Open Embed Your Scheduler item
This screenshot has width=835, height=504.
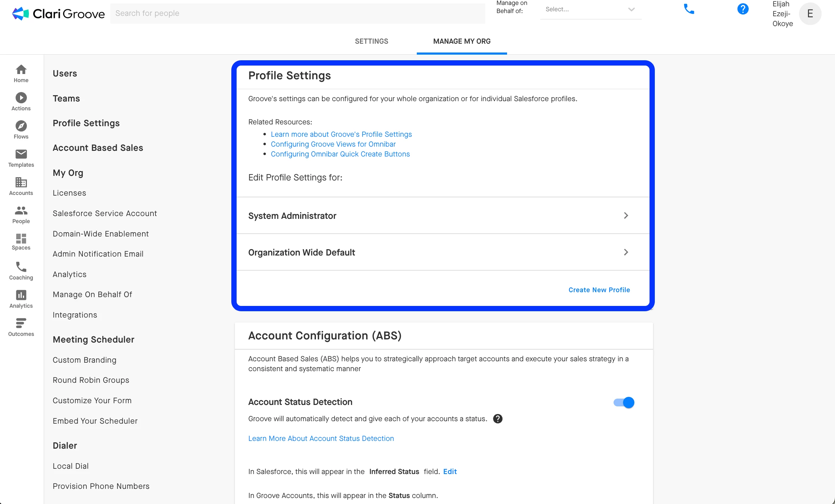[95, 421]
